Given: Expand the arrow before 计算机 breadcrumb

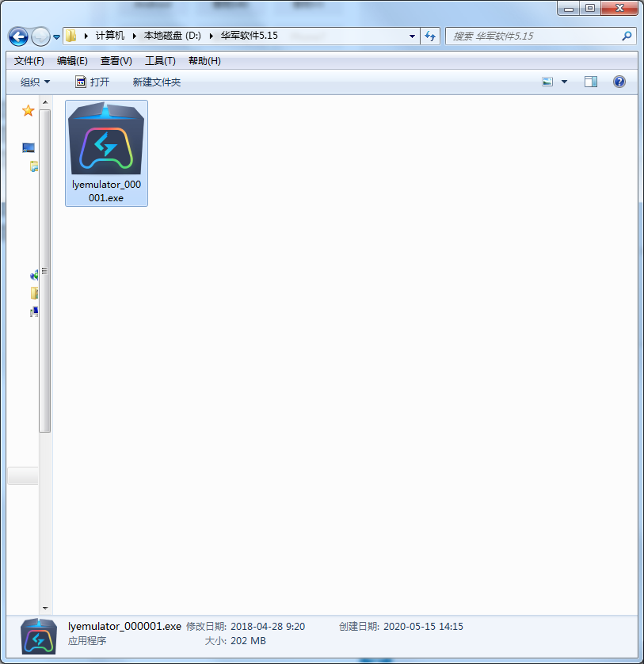Looking at the screenshot, I should 86,36.
